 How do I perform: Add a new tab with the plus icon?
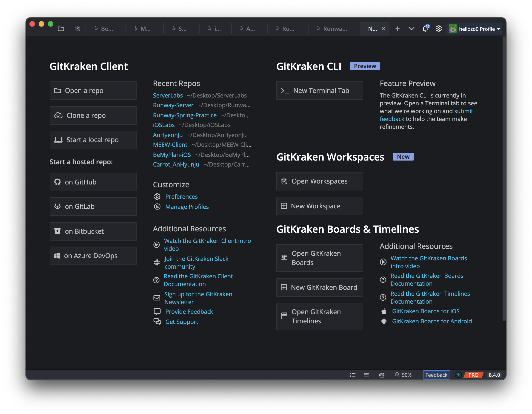397,29
